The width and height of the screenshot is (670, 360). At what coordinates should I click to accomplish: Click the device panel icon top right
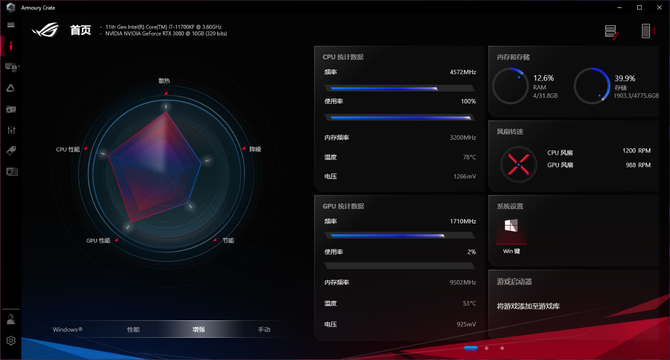pyautogui.click(x=647, y=31)
